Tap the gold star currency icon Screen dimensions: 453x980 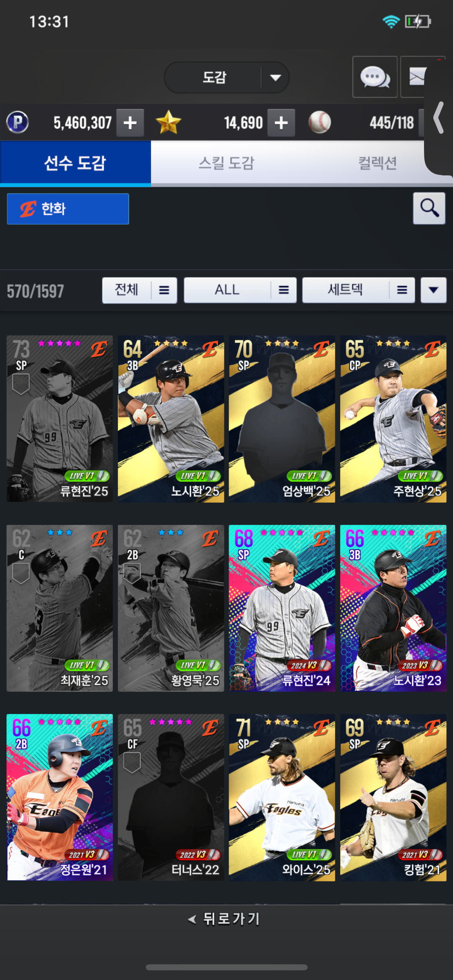click(x=168, y=122)
